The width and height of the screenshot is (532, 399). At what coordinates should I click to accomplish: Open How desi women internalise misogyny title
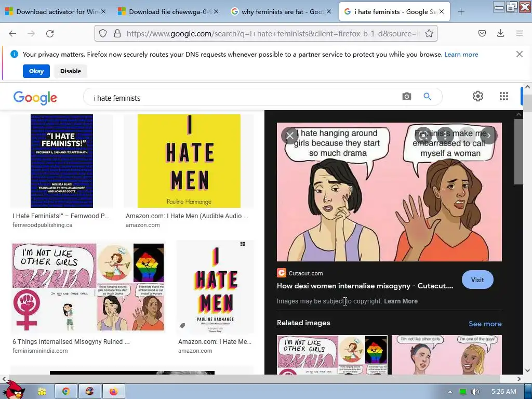click(365, 286)
